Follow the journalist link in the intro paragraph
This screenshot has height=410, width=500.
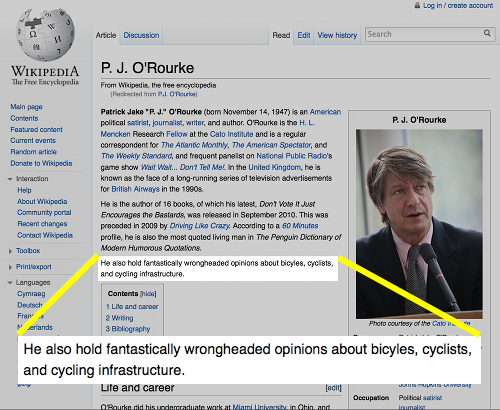click(167, 123)
